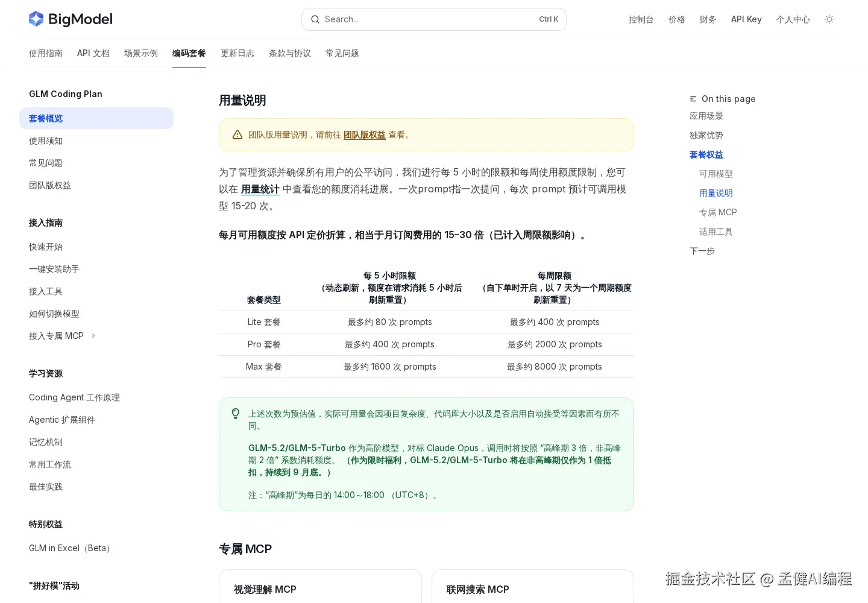Click the Pro 套餐 table cell
Screen dimensions: 868x603
(x=264, y=344)
